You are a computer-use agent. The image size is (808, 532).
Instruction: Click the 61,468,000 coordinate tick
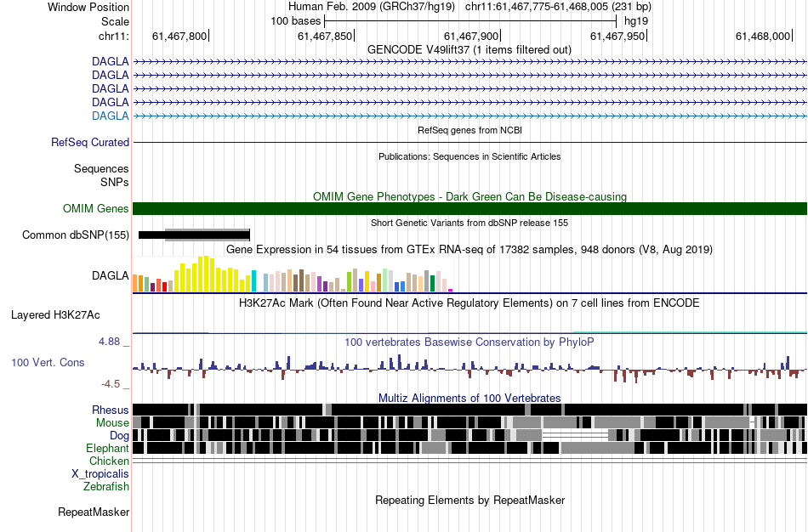[764, 36]
